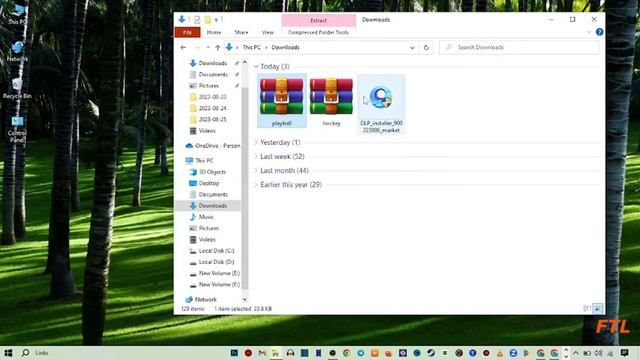Click New folder icon in title bar
This screenshot has height=360, width=640.
[x=208, y=20]
